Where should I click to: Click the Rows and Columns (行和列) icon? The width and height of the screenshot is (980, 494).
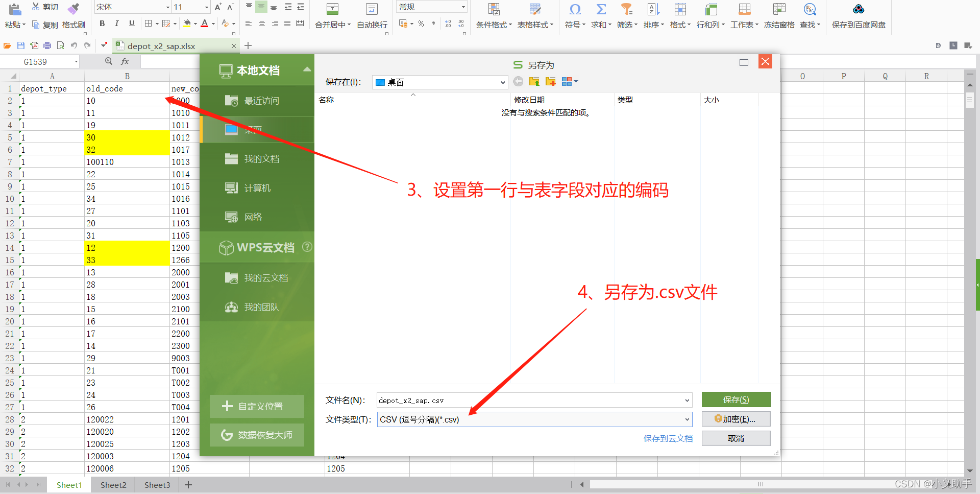coord(710,9)
